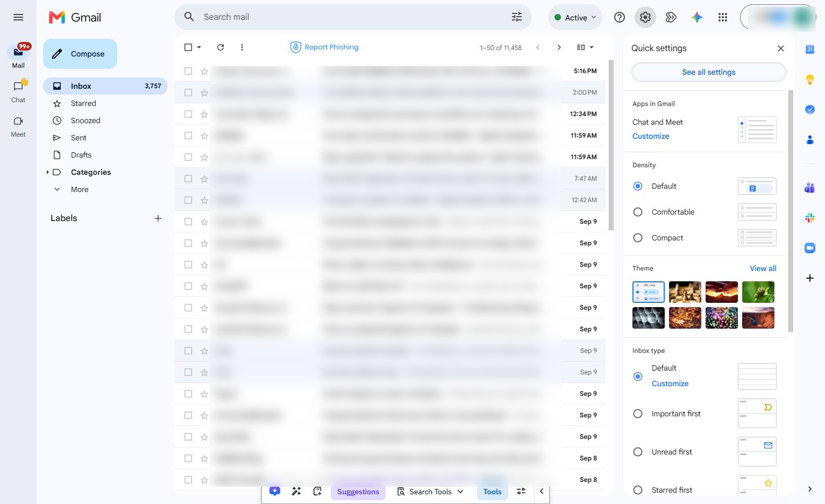Viewport: 825px width, 504px height.
Task: Click See all settings button
Action: (709, 72)
